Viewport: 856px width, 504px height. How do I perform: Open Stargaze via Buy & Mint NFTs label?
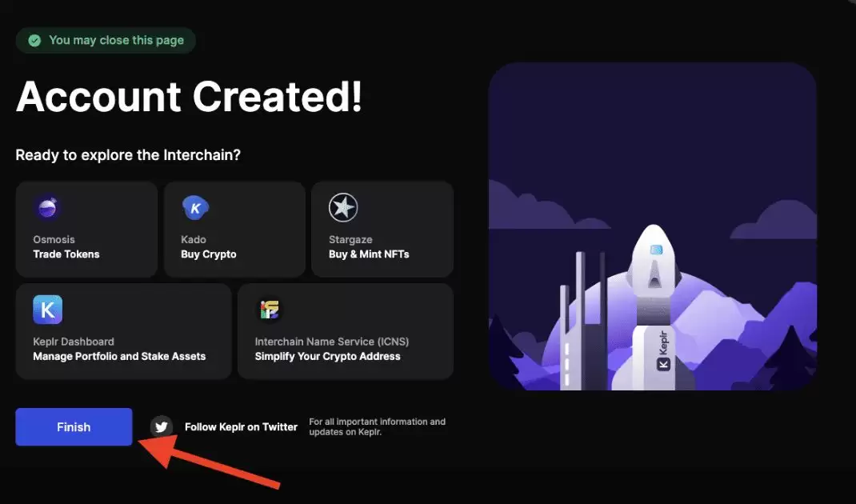click(x=369, y=254)
